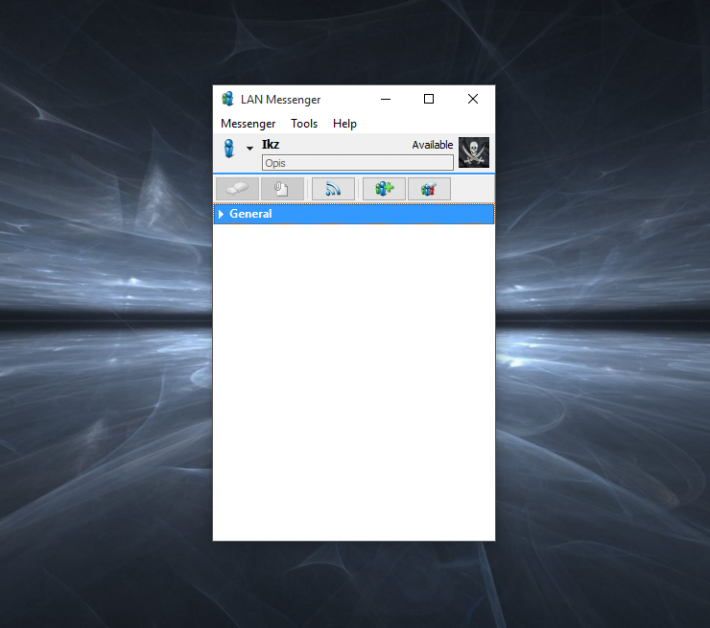Screen dimensions: 710x628
Task: Click the start conversation chat bubbles icon
Action: pos(237,189)
